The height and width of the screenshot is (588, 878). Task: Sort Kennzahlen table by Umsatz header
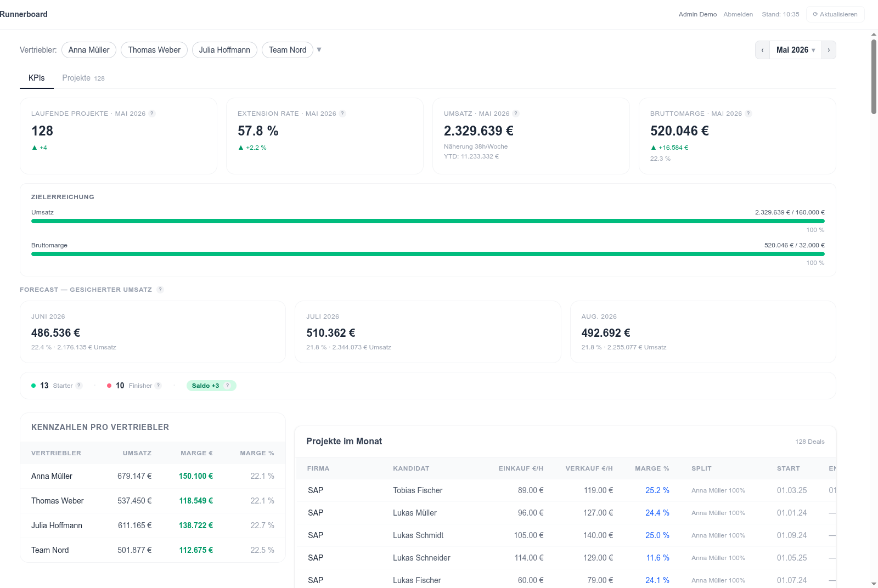click(x=137, y=453)
